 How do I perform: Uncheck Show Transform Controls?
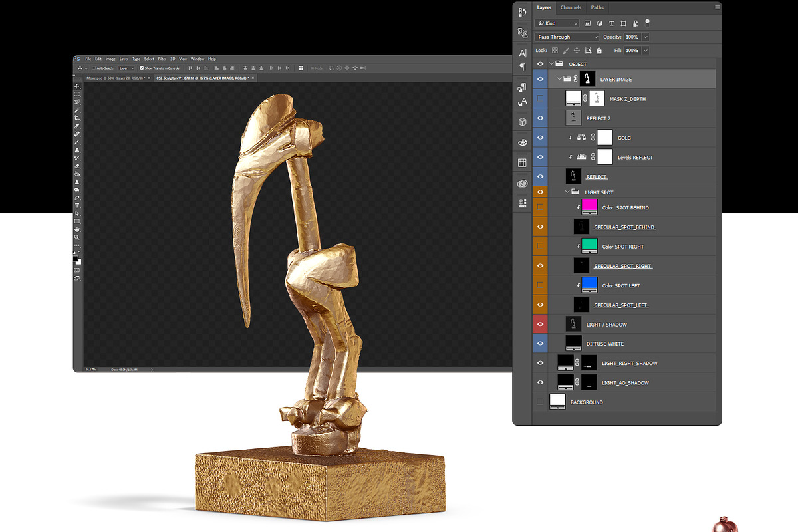(142, 68)
